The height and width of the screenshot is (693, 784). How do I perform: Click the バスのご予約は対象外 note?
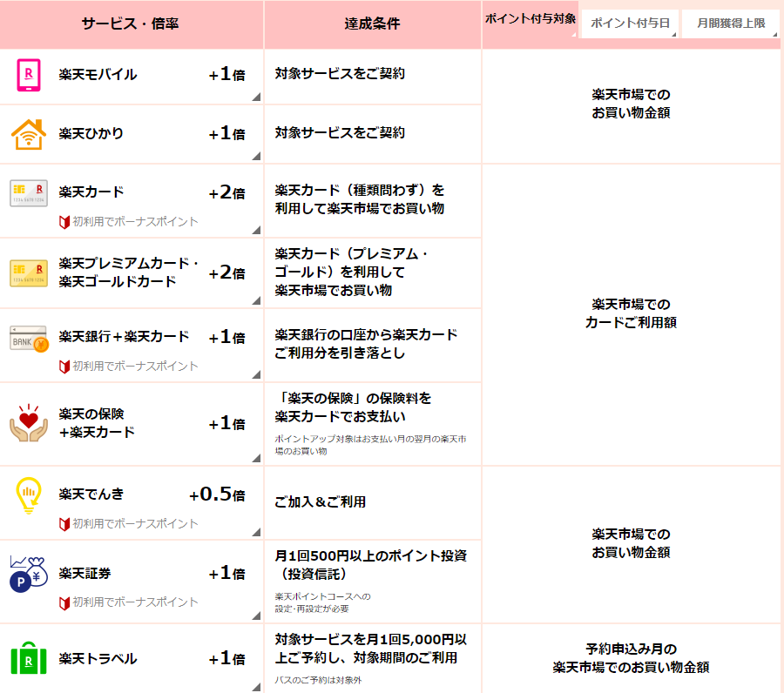318,680
